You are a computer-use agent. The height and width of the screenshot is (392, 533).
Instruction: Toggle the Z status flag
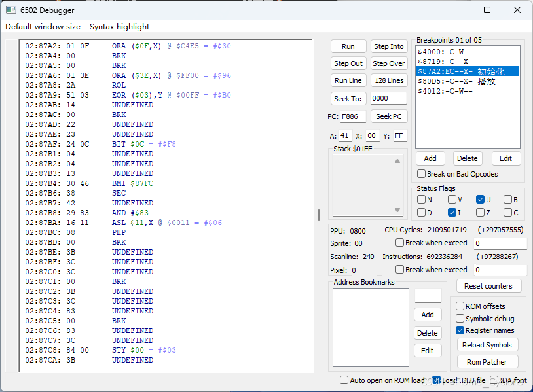pos(481,213)
